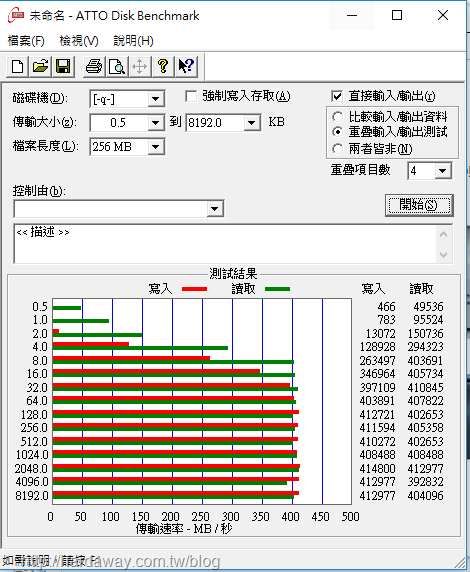Screen dimensions: 470x572
Task: Click write value 411594 in results
Action: coord(377,428)
